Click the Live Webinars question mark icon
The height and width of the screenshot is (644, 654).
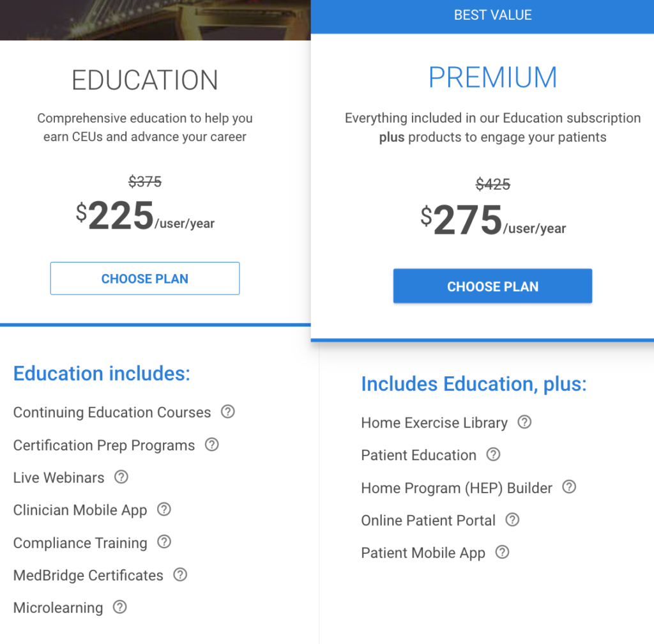coord(121,477)
